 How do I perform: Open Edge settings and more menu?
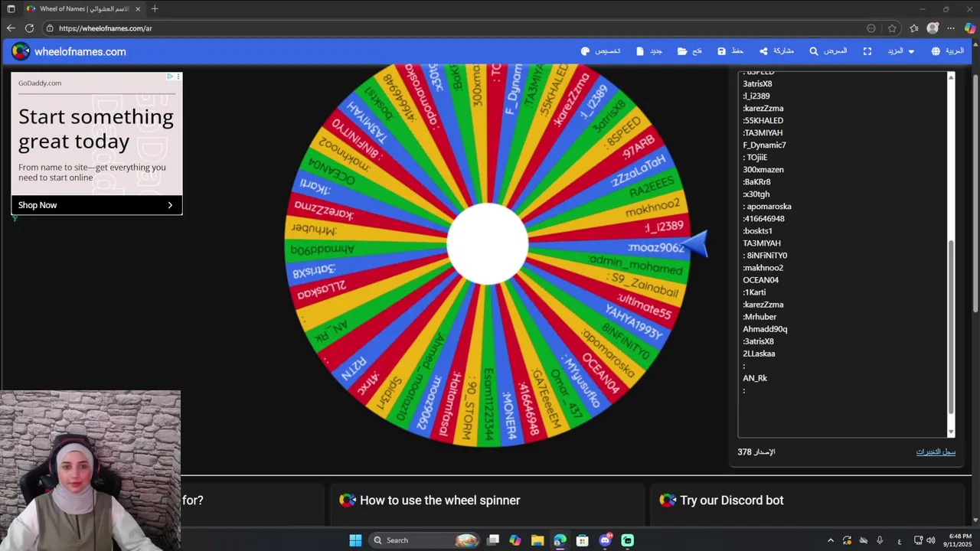click(x=951, y=28)
